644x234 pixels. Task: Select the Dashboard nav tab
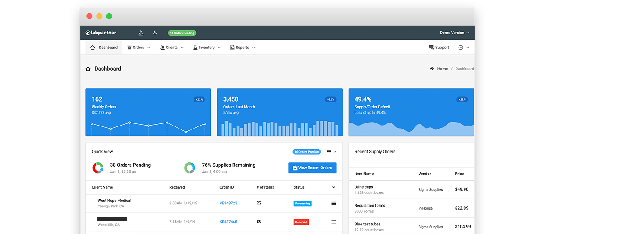click(104, 48)
